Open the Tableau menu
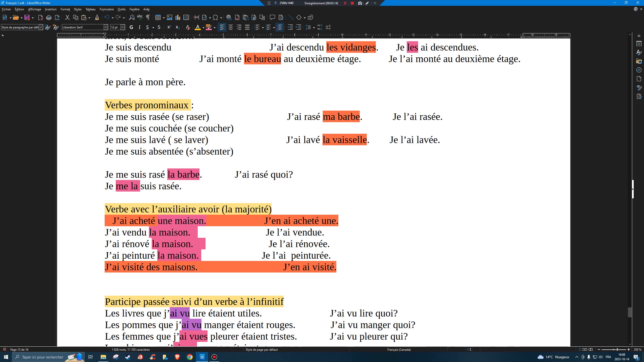Image resolution: width=644 pixels, height=362 pixels. click(90, 9)
